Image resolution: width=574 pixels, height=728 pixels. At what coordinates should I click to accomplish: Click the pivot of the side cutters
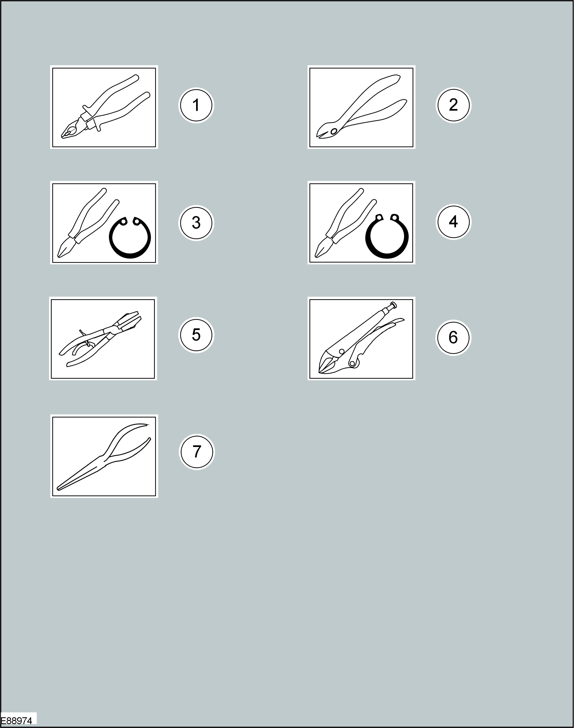[x=334, y=131]
